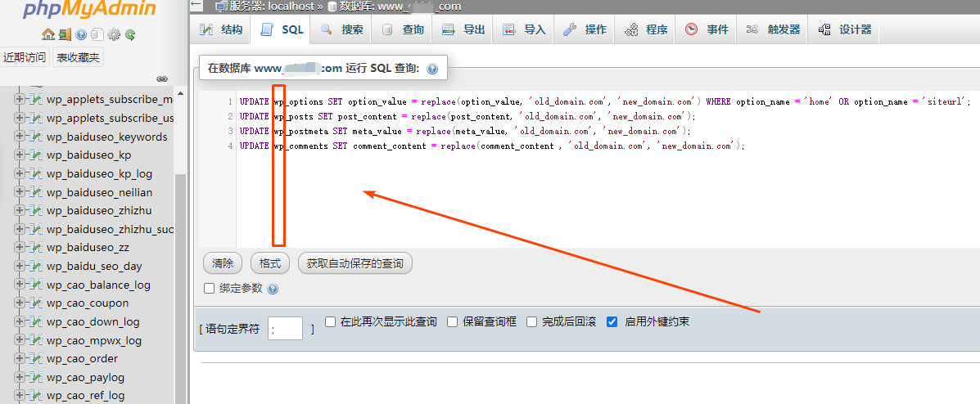The width and height of the screenshot is (980, 404).
Task: Click the chain link icon above table tree
Action: 162,79
